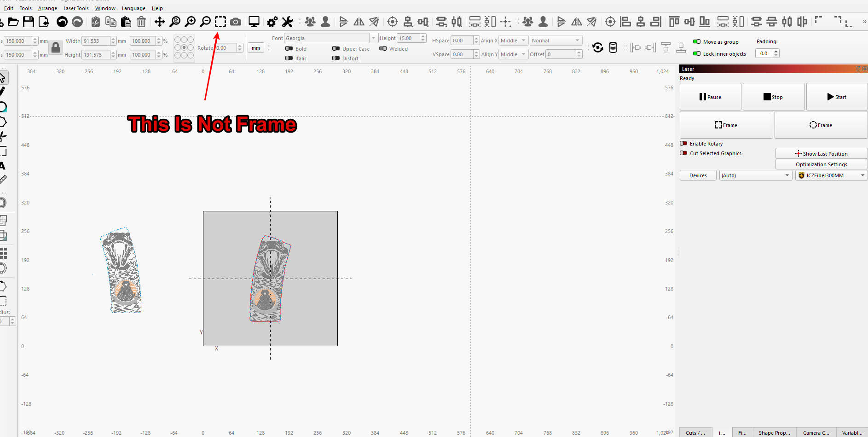Select the Zoom to Frame selection icon

click(x=220, y=22)
